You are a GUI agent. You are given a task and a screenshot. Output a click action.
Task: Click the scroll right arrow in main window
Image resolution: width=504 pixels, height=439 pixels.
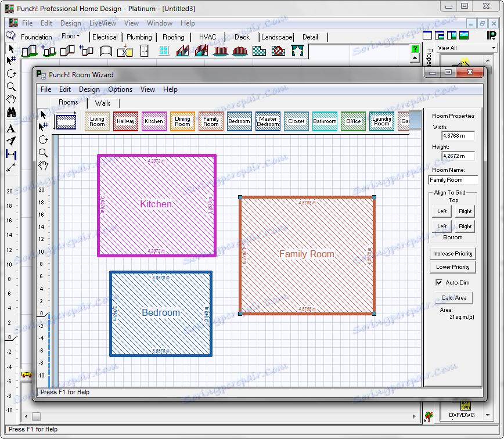[415, 416]
